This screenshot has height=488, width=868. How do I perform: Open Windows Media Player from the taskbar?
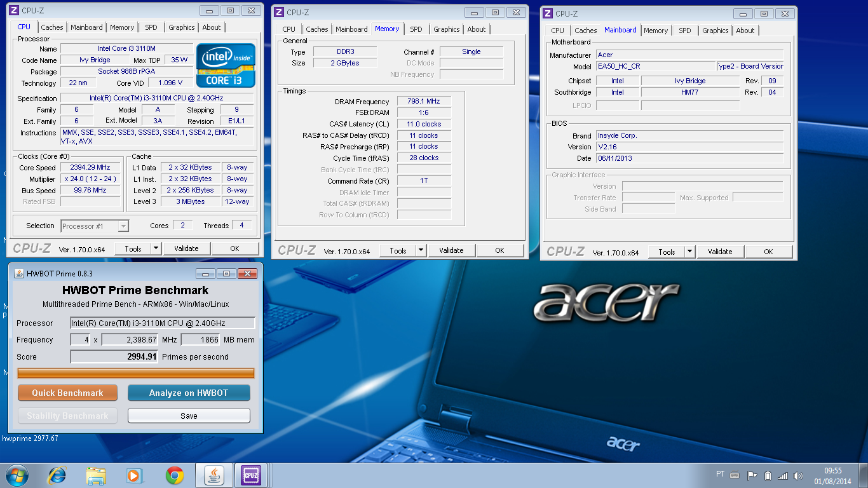pyautogui.click(x=133, y=475)
